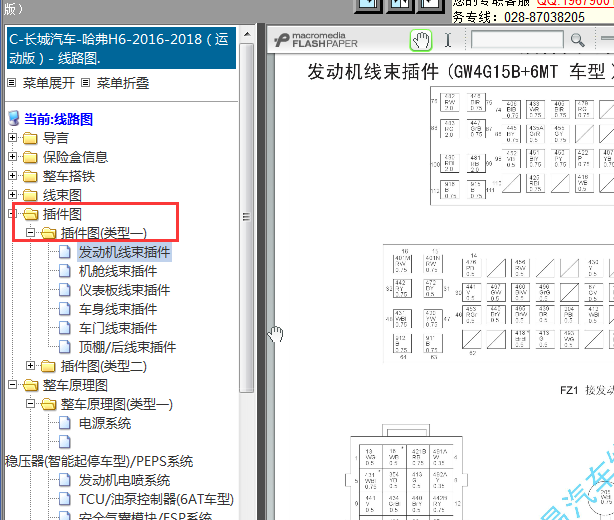This screenshot has height=520, width=614.
Task: Click the folder icon of 整车原理图
Action: coord(30,385)
